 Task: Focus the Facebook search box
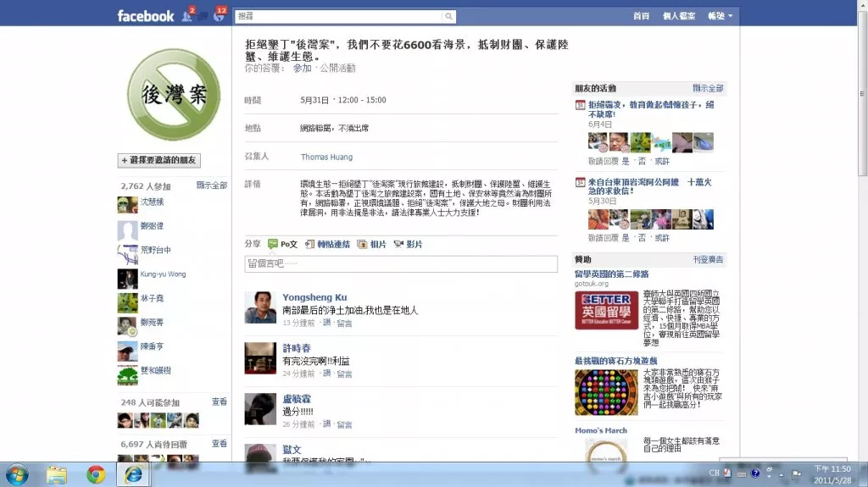click(339, 16)
